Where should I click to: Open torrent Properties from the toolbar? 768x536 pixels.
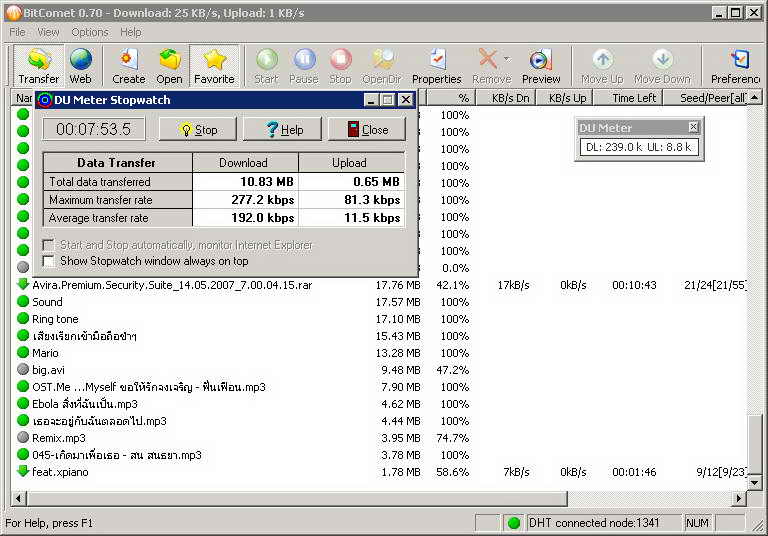click(x=436, y=66)
